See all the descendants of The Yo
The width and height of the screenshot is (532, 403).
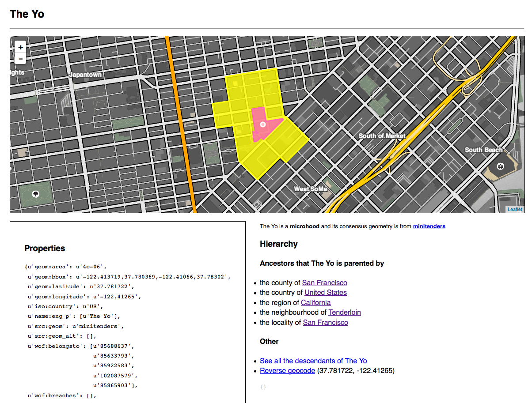click(313, 361)
